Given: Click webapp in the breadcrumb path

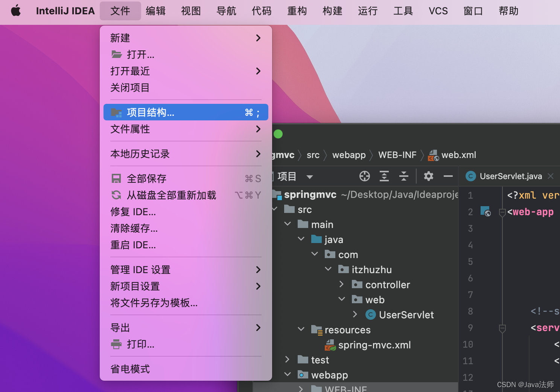Looking at the screenshot, I should pyautogui.click(x=349, y=155).
